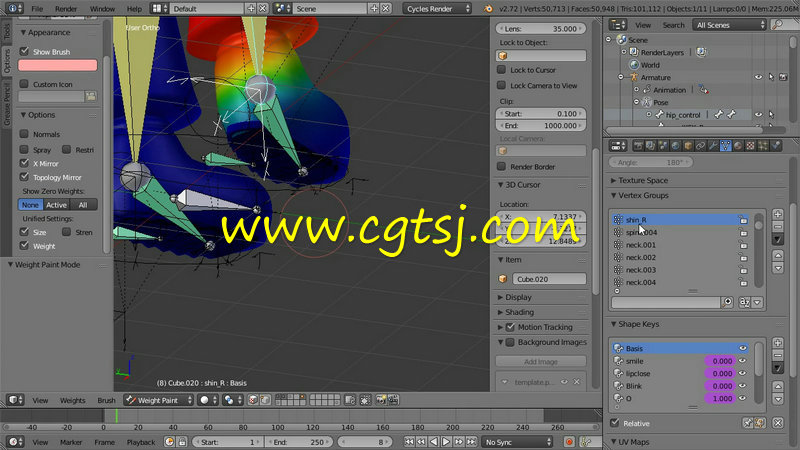Screen dimensions: 800x450
Task: Open All Scenes outliner filter dropdown
Action: (729, 24)
